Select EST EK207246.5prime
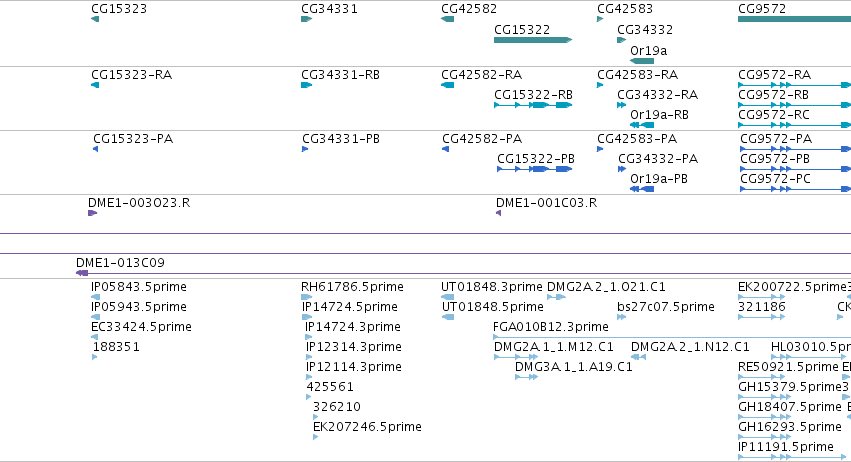Screen dimensions: 851x462 pos(367,427)
